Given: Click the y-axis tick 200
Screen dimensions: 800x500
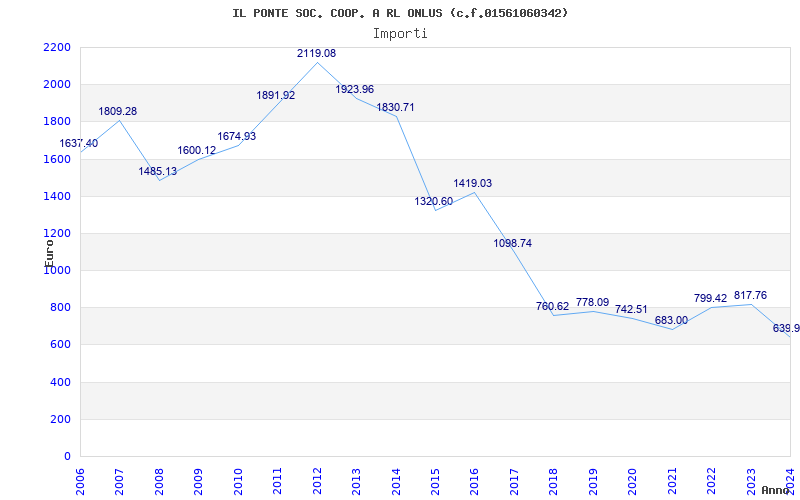Looking at the screenshot, I should [x=61, y=419].
